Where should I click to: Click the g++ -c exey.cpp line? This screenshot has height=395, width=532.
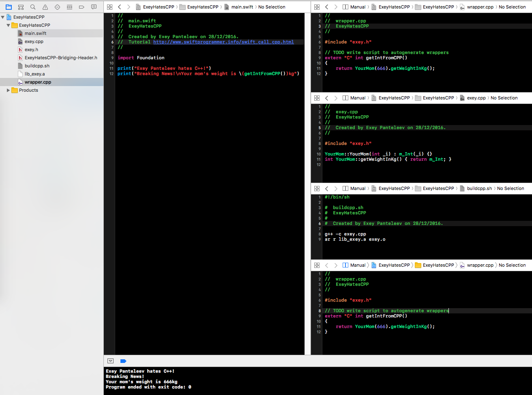pyautogui.click(x=345, y=234)
